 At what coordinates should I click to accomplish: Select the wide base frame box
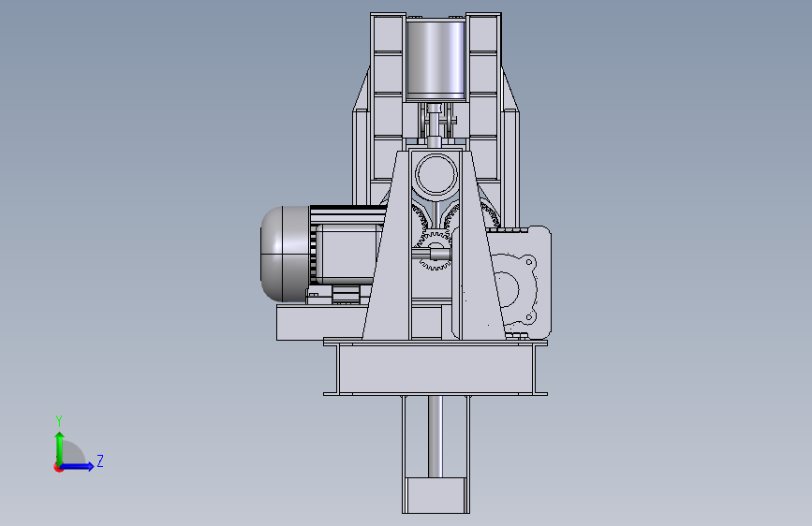pos(435,368)
